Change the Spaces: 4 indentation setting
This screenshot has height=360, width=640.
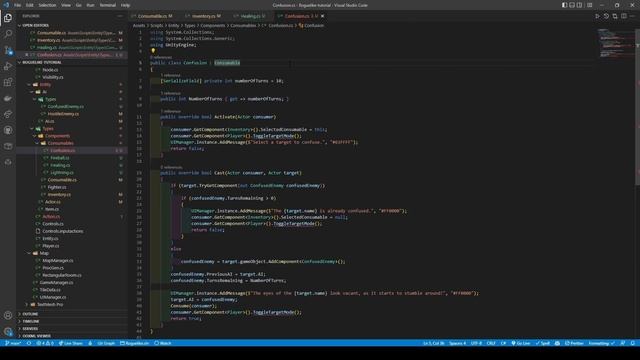point(457,343)
